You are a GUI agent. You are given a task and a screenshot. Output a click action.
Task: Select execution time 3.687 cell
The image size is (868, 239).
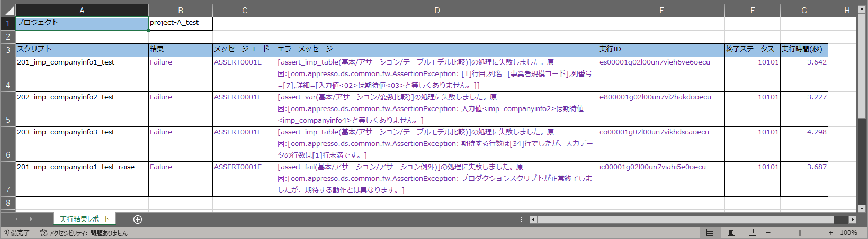tap(804, 179)
